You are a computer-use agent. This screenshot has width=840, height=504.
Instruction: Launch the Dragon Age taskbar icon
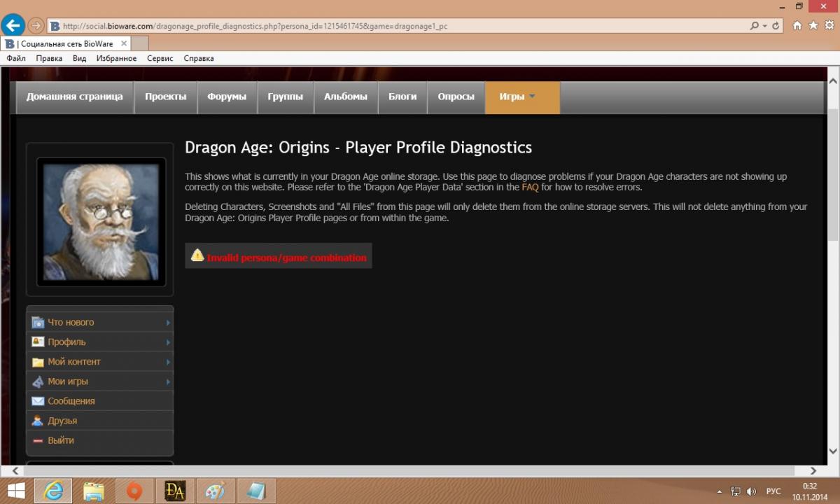175,491
